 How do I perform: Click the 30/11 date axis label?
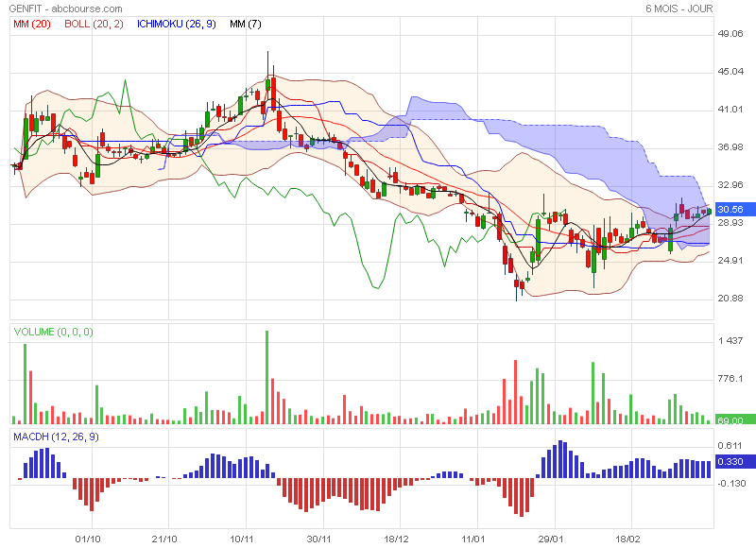318,539
